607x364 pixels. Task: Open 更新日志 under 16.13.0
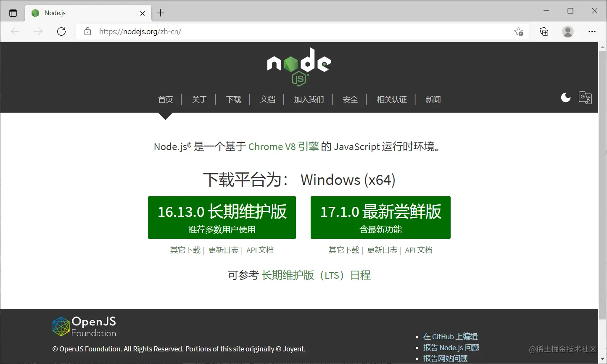224,250
